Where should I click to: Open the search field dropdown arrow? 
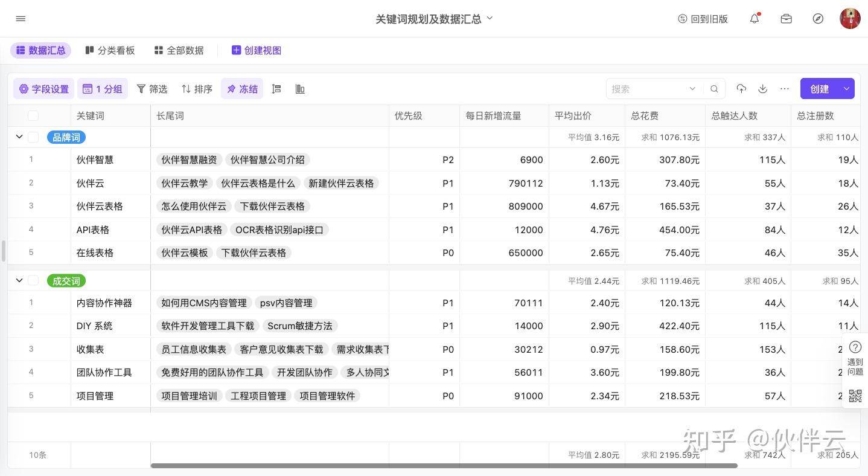tap(692, 89)
